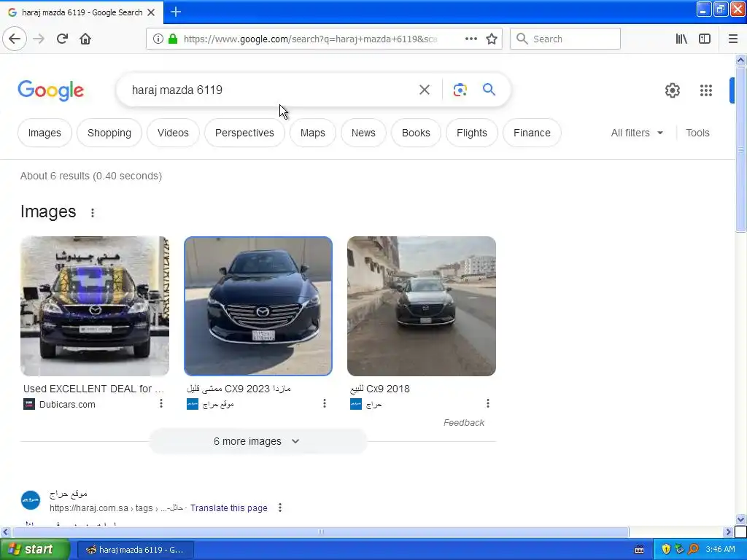Toggle the sidebar view icon

705,39
